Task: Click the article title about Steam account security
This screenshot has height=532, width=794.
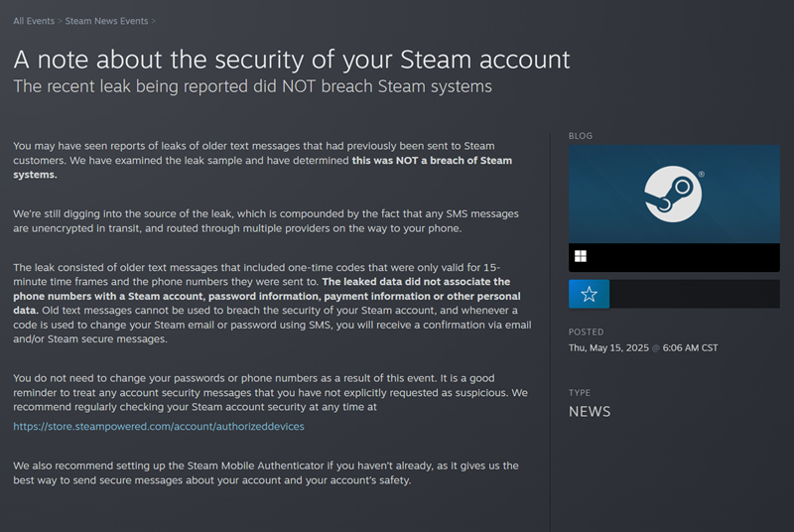Action: 292,58
